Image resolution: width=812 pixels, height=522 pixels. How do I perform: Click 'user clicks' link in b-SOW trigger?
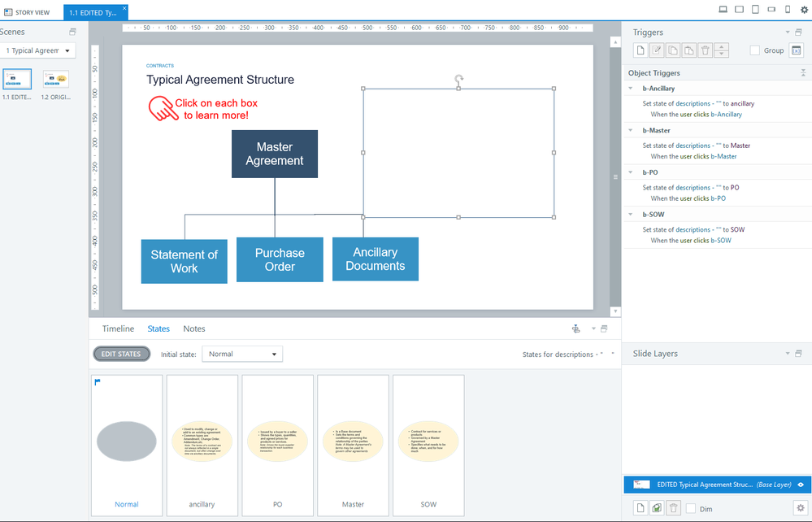[694, 241]
